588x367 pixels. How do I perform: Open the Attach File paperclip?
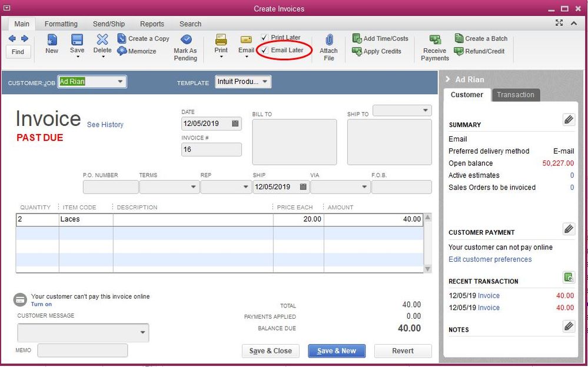coord(329,39)
